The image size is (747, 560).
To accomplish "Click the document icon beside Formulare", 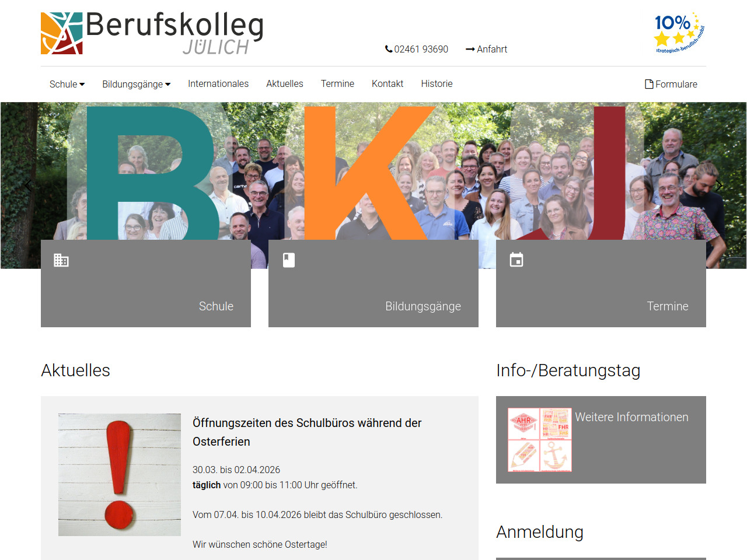I will 649,84.
